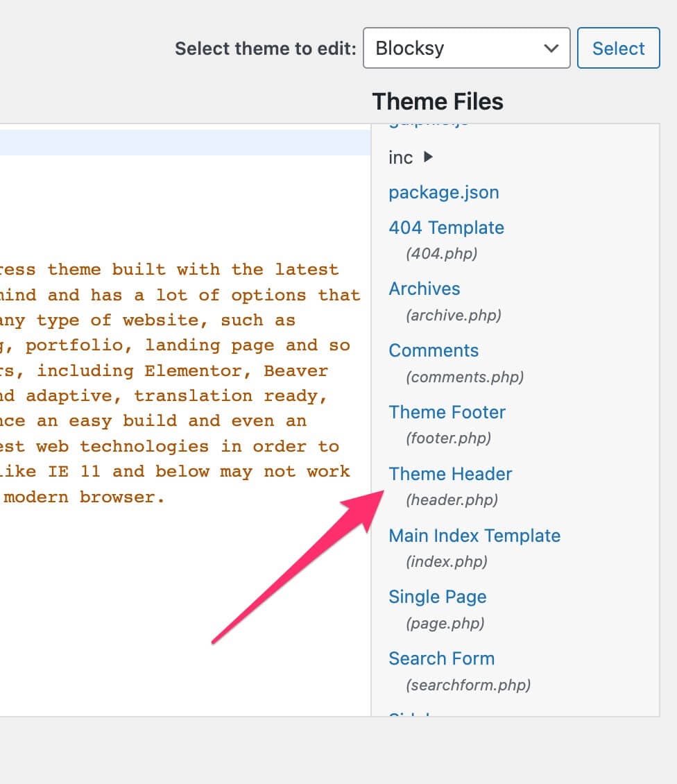Open the package.json file

click(x=443, y=192)
